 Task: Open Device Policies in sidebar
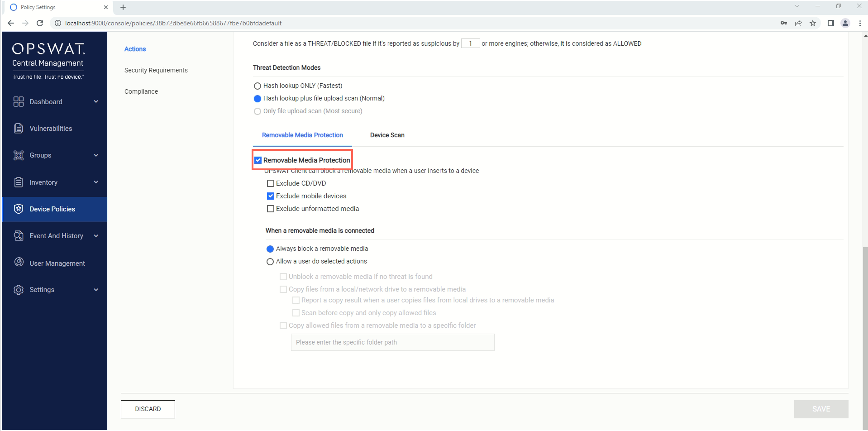pyautogui.click(x=54, y=209)
